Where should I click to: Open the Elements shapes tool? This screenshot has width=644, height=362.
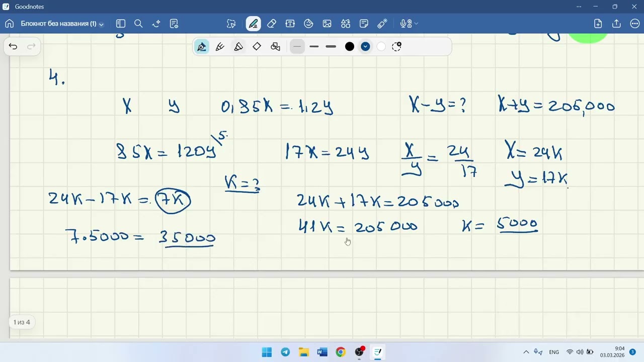pyautogui.click(x=345, y=24)
